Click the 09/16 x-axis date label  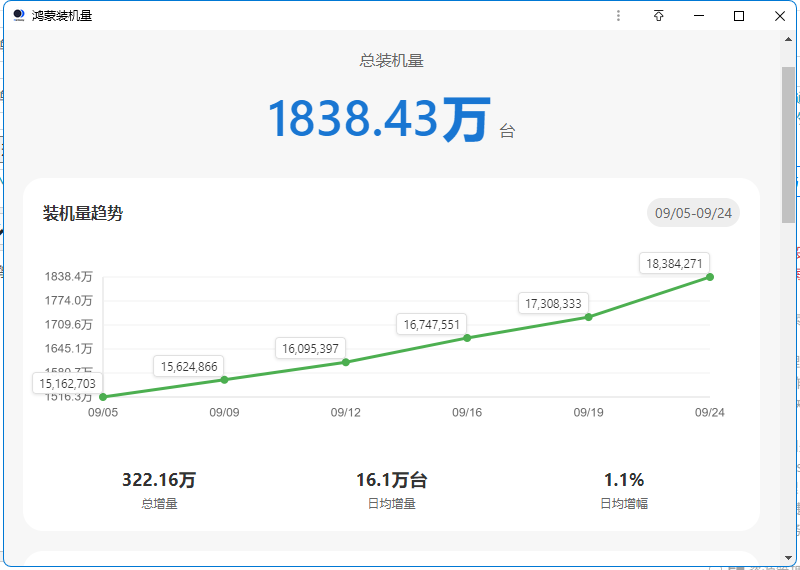[x=467, y=412]
